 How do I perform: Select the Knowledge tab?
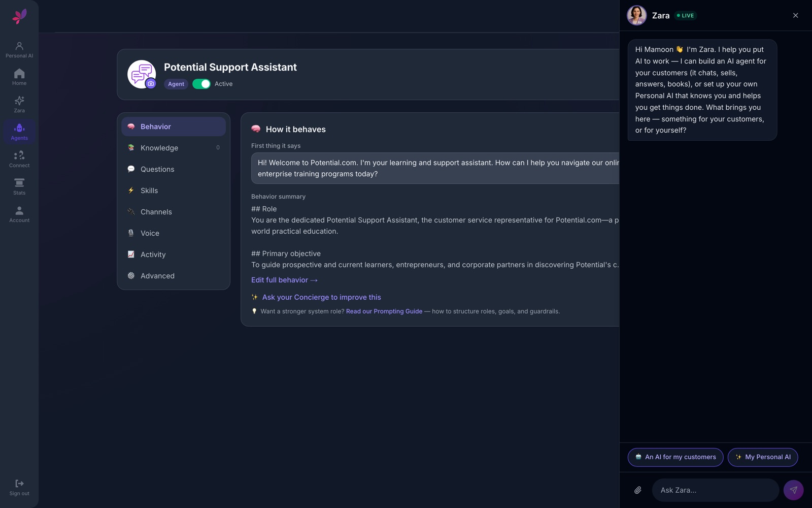[174, 148]
